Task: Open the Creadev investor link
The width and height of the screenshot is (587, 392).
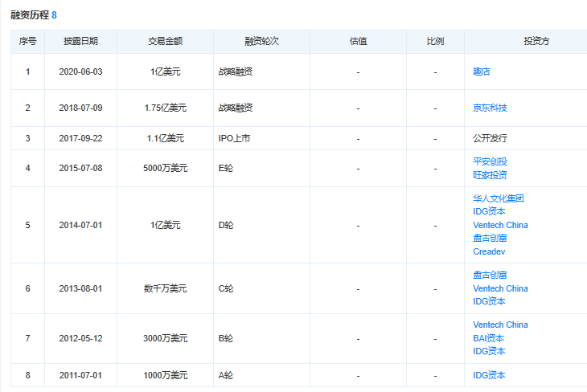Action: point(489,251)
